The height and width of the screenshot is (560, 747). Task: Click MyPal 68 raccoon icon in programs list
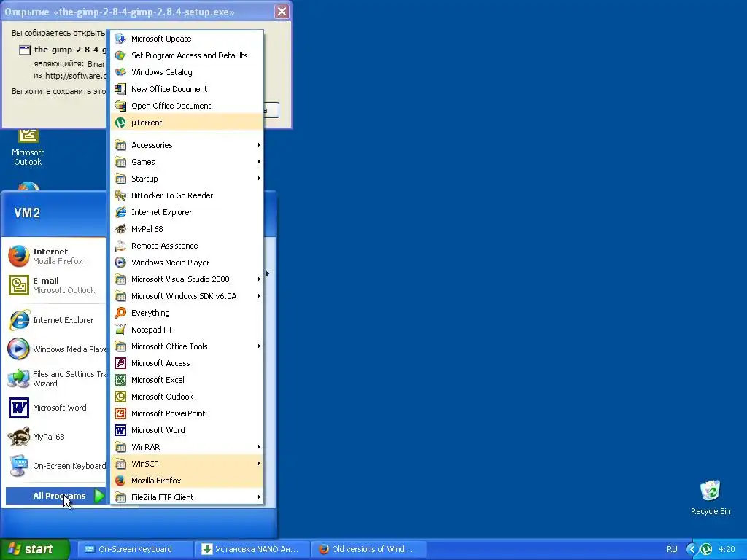(120, 228)
